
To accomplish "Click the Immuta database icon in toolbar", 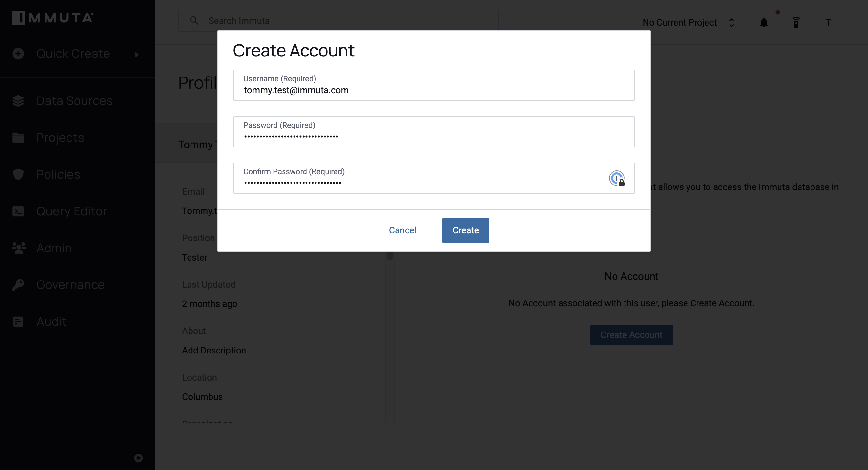I will coord(796,22).
